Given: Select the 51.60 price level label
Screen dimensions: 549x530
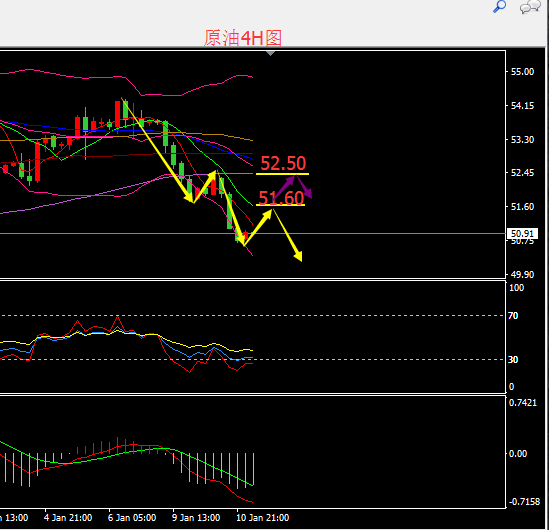Looking at the screenshot, I should (x=281, y=198).
